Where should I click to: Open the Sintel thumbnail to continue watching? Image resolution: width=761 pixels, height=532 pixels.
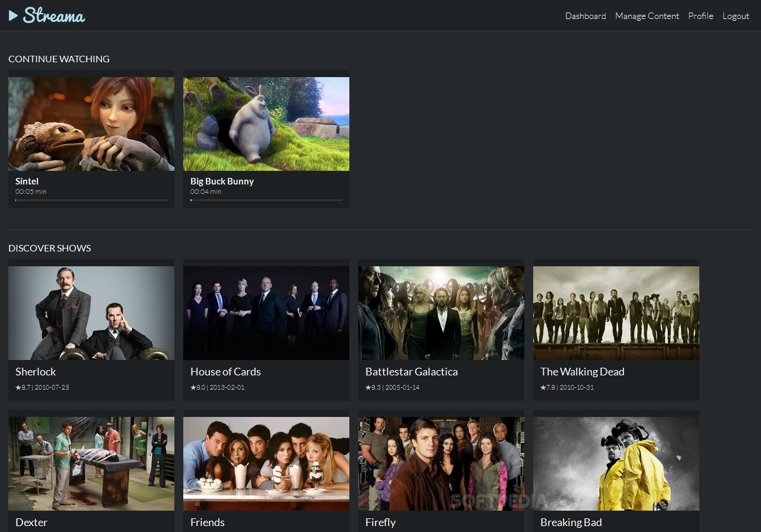click(x=91, y=124)
